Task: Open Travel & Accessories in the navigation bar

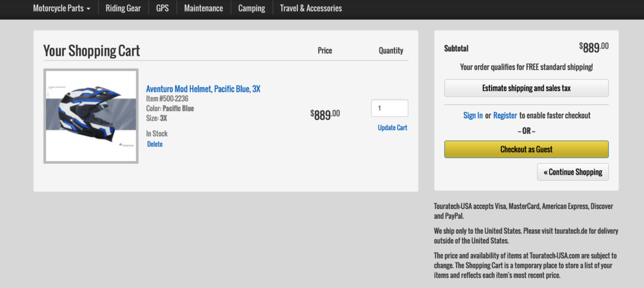Action: pyautogui.click(x=311, y=8)
